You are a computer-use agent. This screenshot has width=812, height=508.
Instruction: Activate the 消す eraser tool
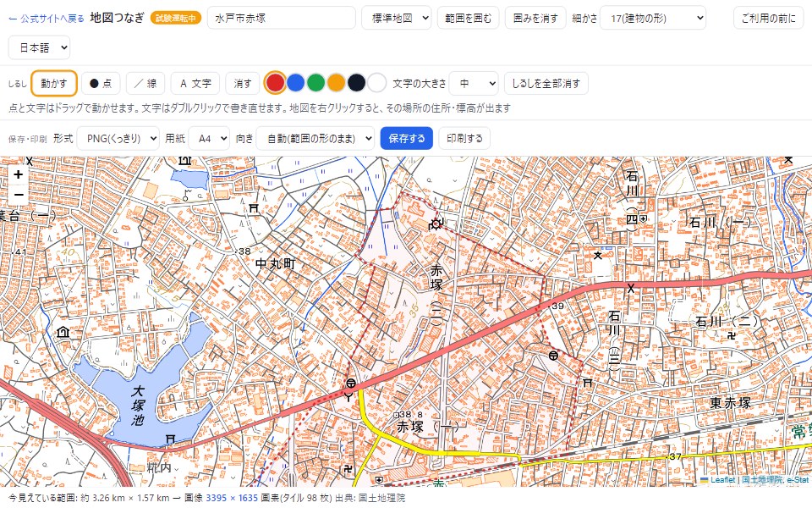(x=243, y=84)
